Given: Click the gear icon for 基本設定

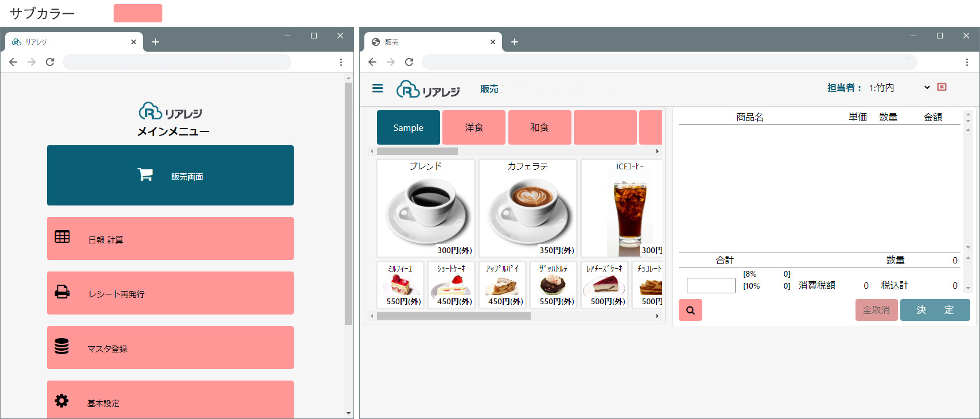Looking at the screenshot, I should [61, 401].
